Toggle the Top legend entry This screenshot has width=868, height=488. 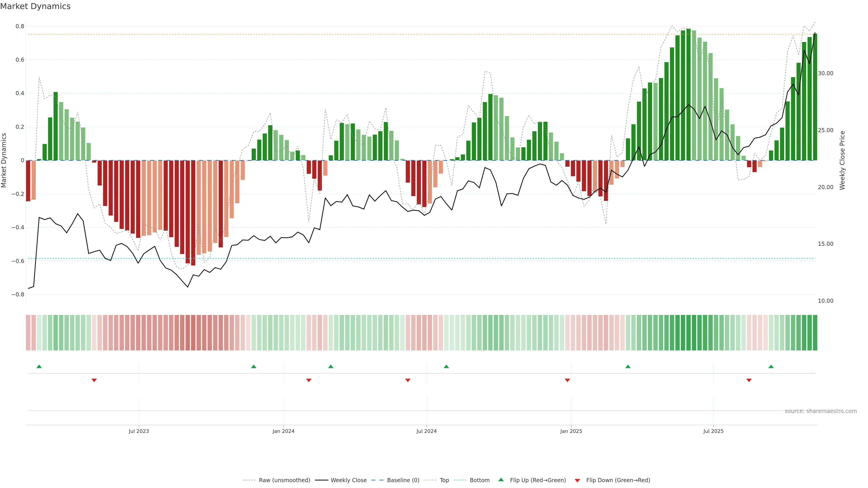[444, 480]
